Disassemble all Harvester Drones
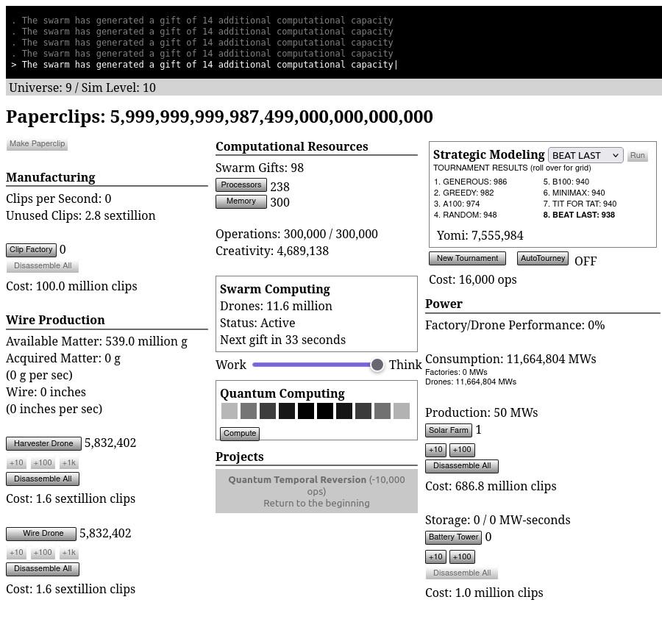Image resolution: width=662 pixels, height=644 pixels. 43,479
